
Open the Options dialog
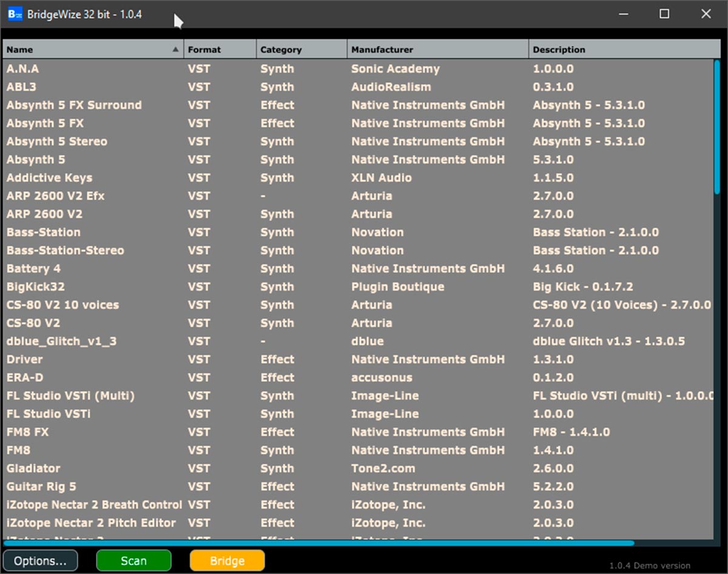pos(41,561)
